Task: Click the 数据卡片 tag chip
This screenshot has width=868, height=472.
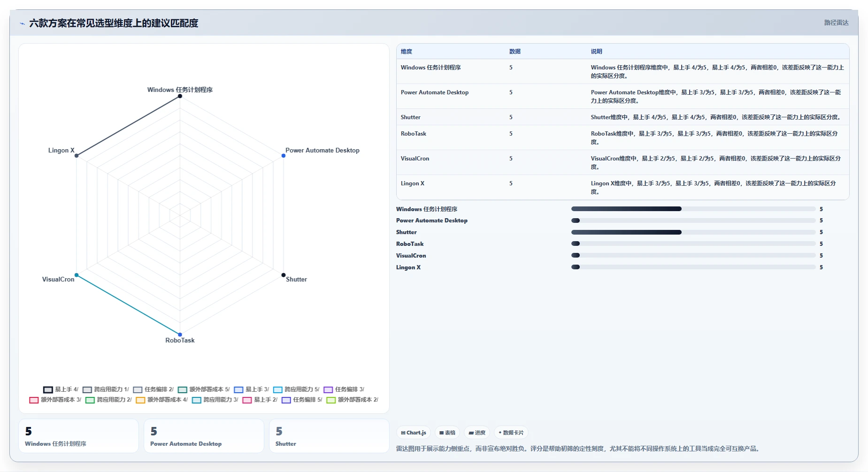Action: [x=511, y=433]
